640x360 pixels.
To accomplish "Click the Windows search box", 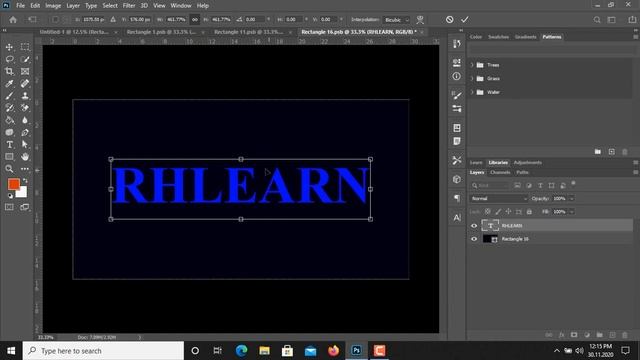I will point(103,351).
